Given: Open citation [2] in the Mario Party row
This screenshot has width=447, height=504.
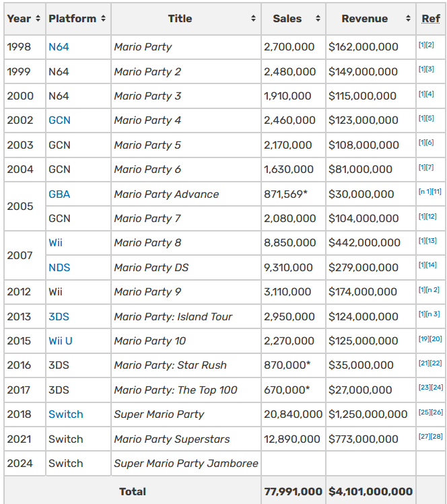Looking at the screenshot, I should coord(430,45).
